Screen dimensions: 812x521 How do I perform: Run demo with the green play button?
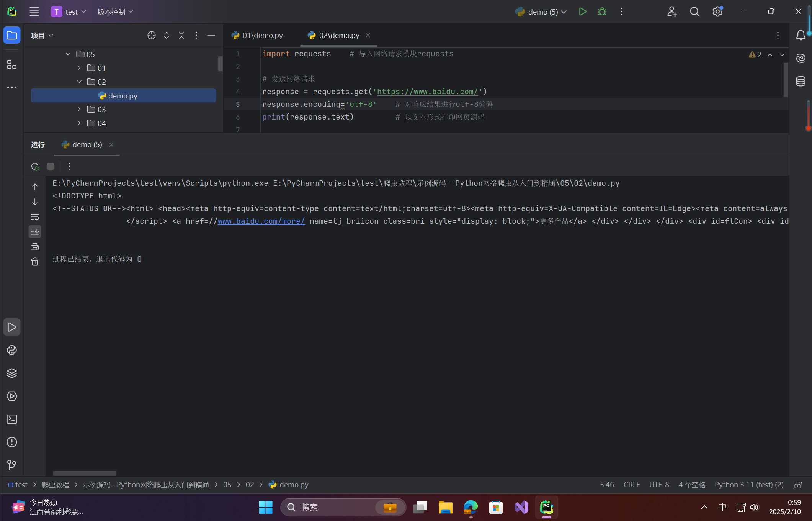(582, 12)
